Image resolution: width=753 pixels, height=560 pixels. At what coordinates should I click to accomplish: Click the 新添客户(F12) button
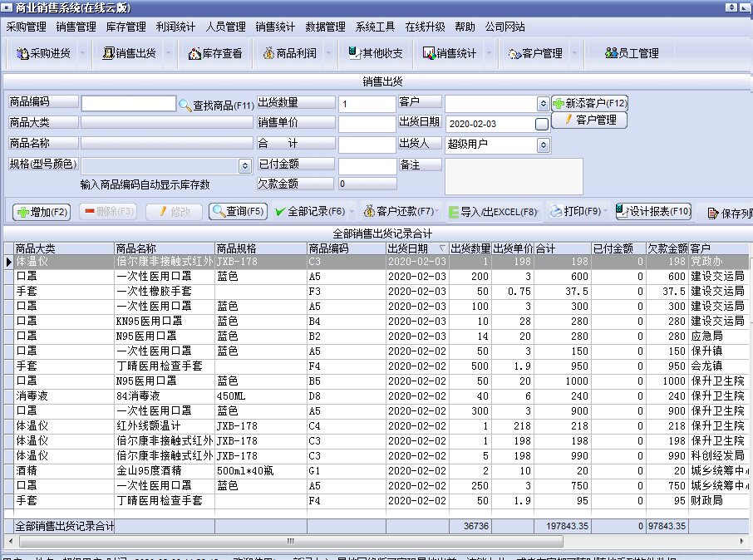(x=589, y=104)
